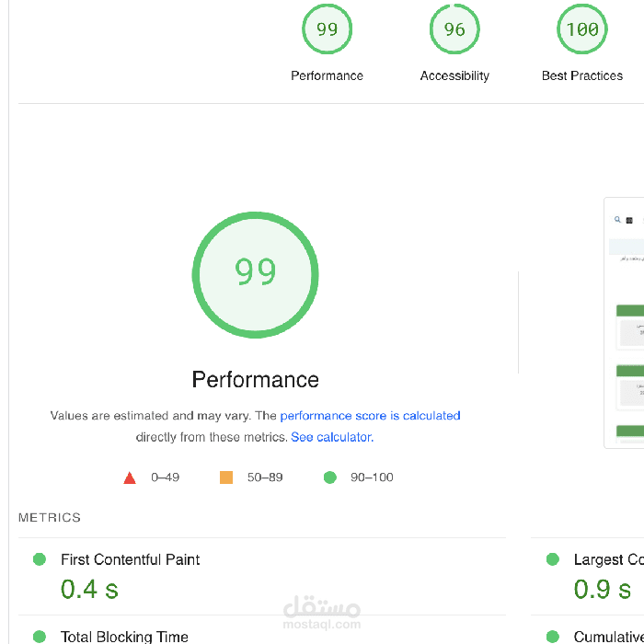The image size is (644, 644).
Task: Click green dot beside Total Blocking Time
Action: [40, 637]
